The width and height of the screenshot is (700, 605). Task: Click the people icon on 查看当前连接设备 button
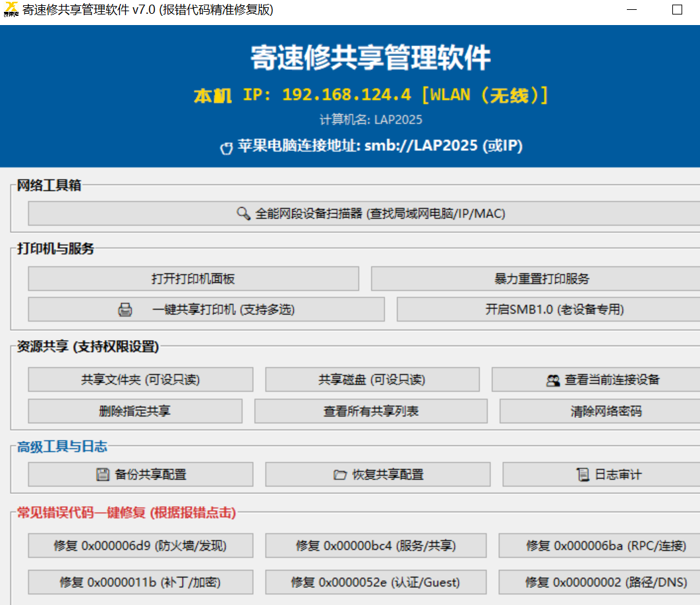point(552,379)
